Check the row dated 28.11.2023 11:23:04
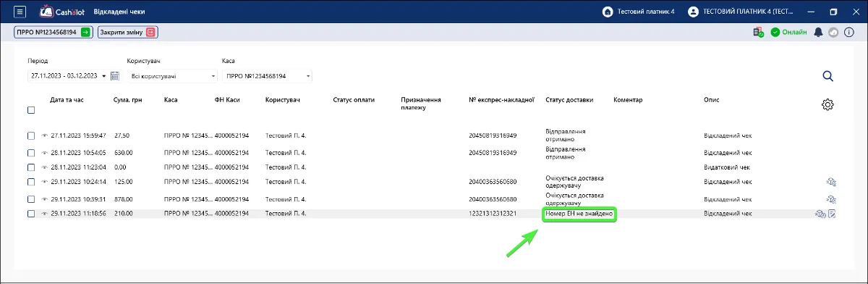 [x=31, y=167]
